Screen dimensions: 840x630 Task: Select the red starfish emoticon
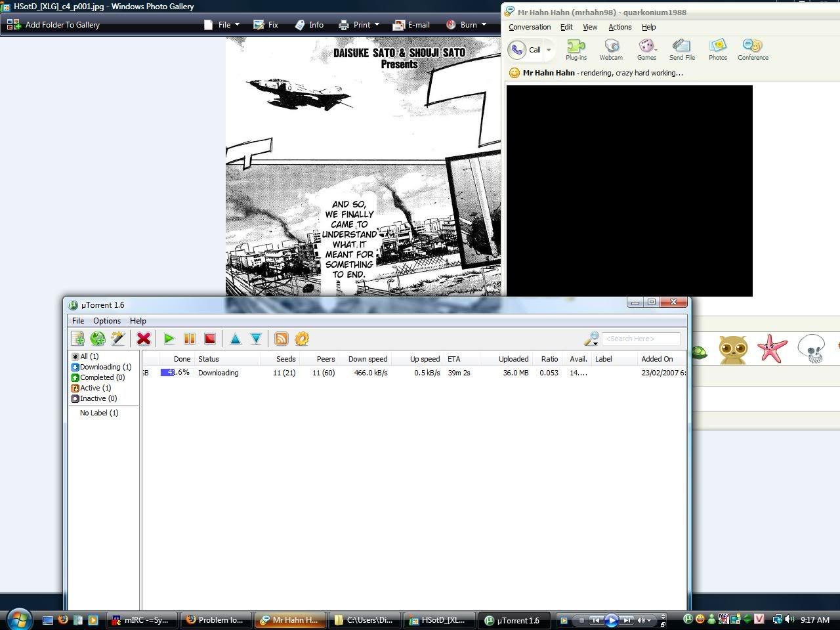(x=772, y=348)
